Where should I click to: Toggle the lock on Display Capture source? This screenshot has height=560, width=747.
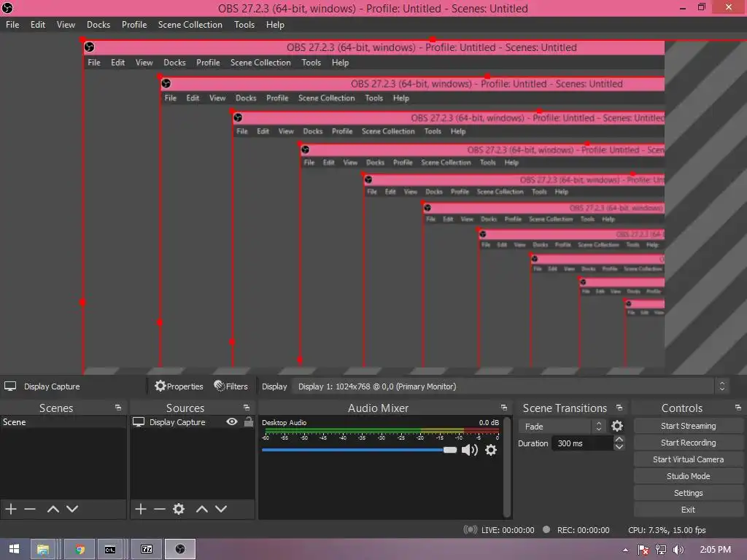point(248,422)
